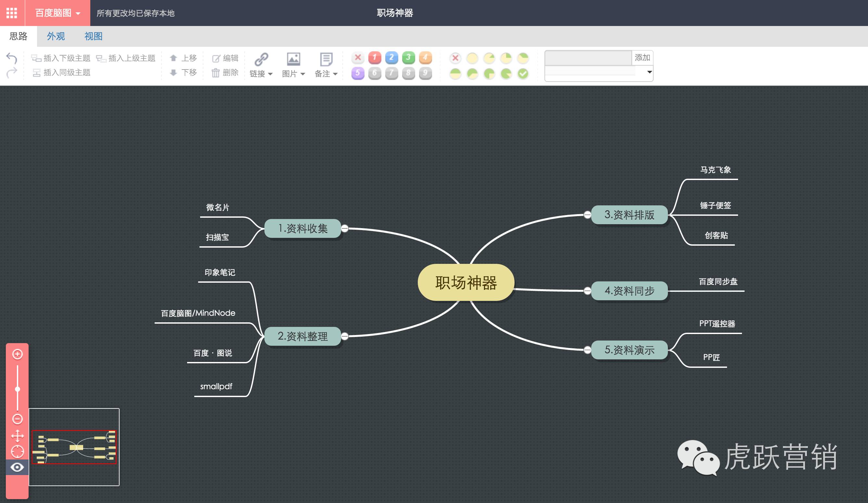868x503 pixels.
Task: Click 插入同级主题 button
Action: pos(61,73)
